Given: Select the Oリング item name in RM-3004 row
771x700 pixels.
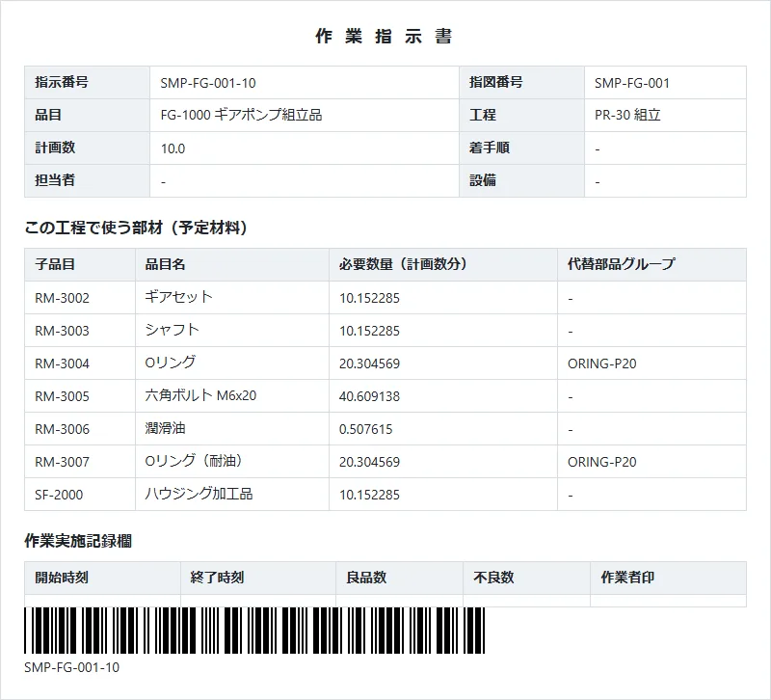Looking at the screenshot, I should click(x=171, y=363).
